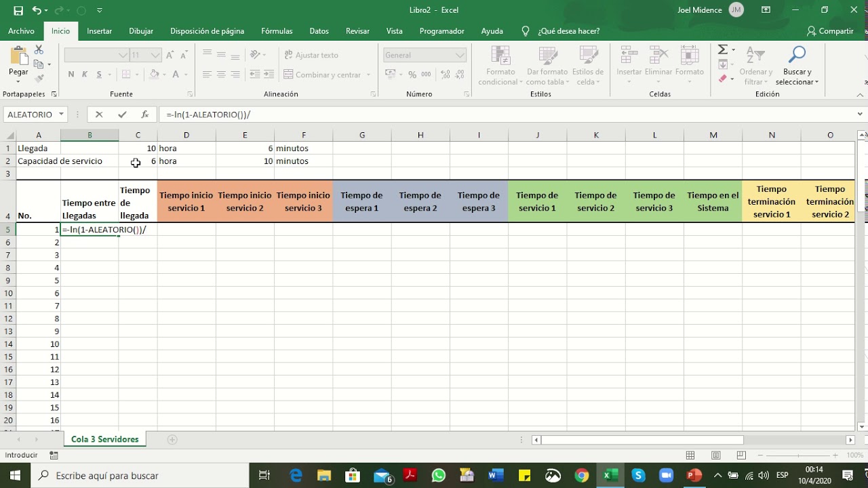Confirm the formula with checkmark icon

click(x=122, y=115)
